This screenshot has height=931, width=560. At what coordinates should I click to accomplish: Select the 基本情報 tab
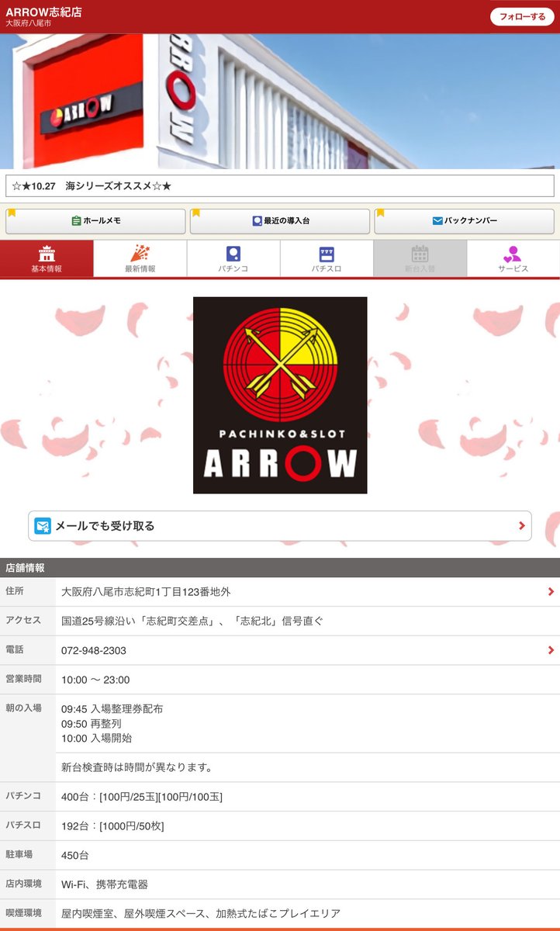pyautogui.click(x=47, y=258)
